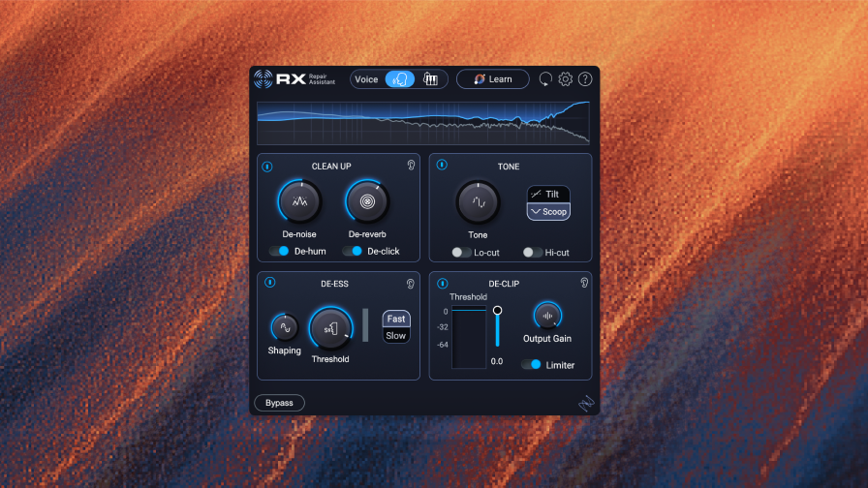Toggle the De-ess module power button
868x488 pixels.
270,283
